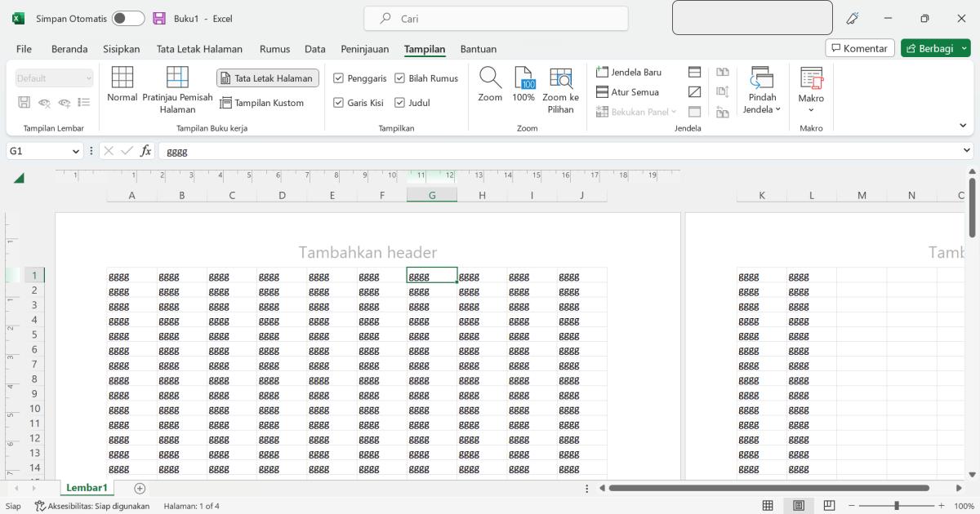This screenshot has height=514, width=980.
Task: Click the Synchronous Scrolling icon
Action: click(x=723, y=92)
